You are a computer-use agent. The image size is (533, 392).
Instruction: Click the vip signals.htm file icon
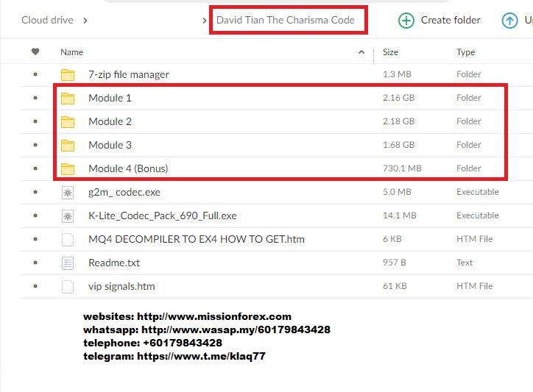68,286
